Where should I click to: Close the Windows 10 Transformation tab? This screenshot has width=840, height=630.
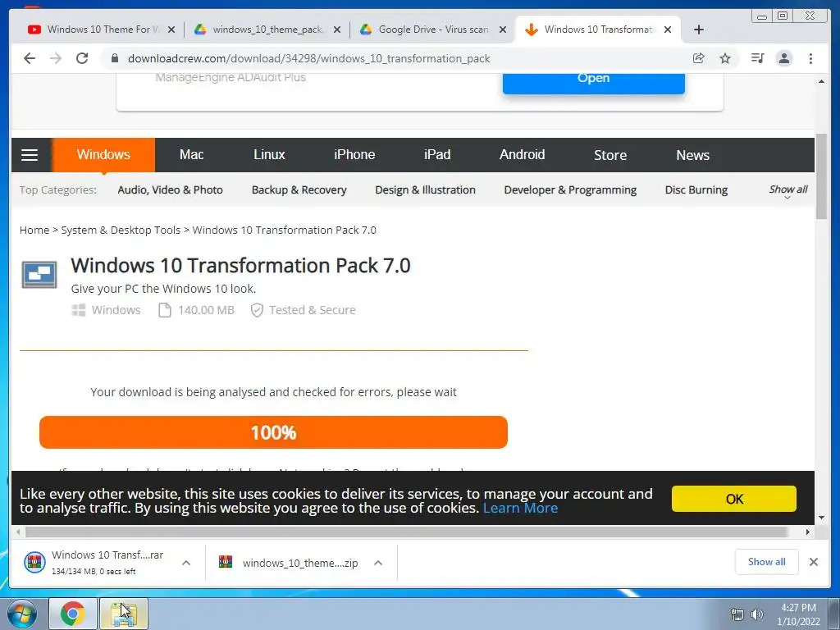tap(668, 30)
